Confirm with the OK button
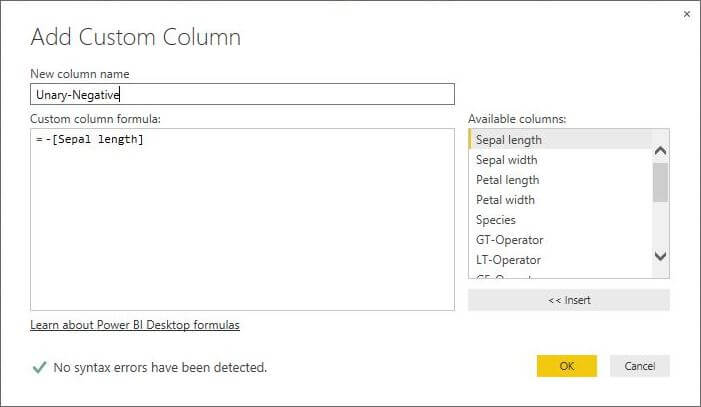The width and height of the screenshot is (701, 407). point(566,366)
